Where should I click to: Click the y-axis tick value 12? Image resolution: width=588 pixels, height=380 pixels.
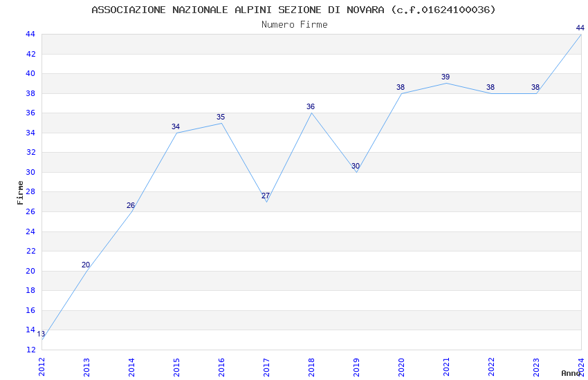point(30,350)
